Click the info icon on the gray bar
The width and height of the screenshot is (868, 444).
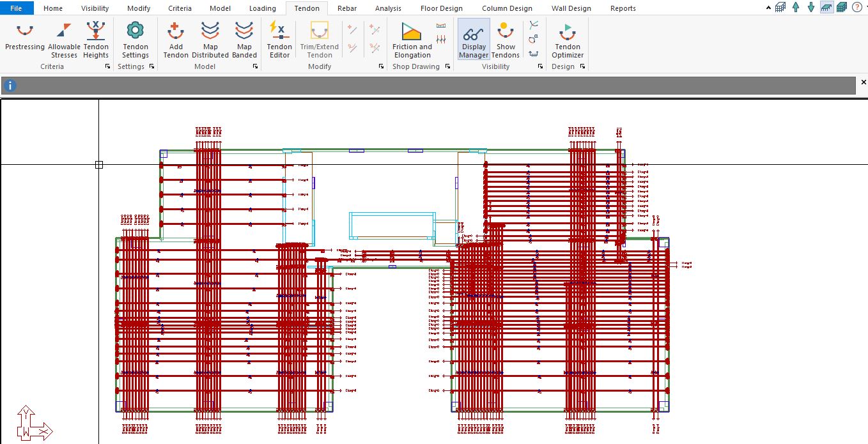(10, 86)
